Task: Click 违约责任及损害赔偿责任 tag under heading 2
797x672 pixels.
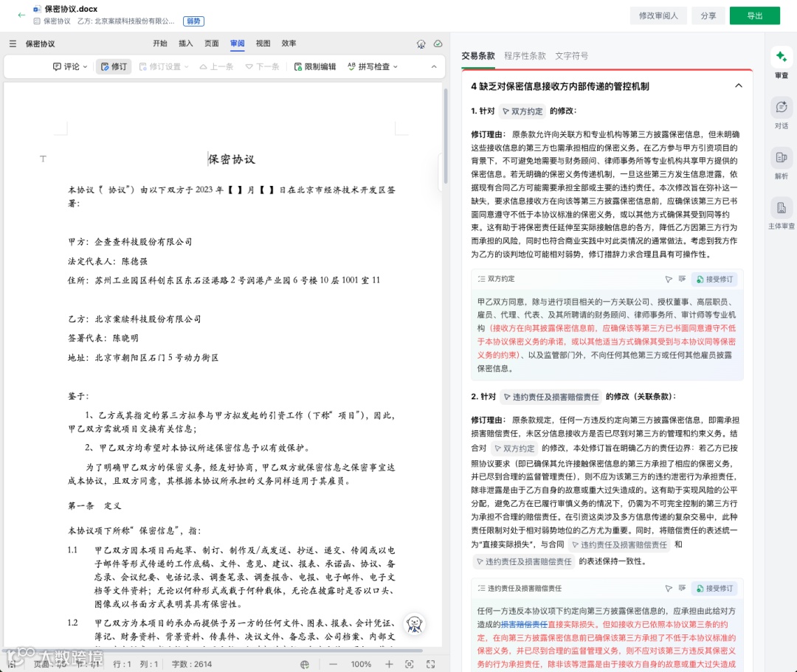Action: point(551,397)
